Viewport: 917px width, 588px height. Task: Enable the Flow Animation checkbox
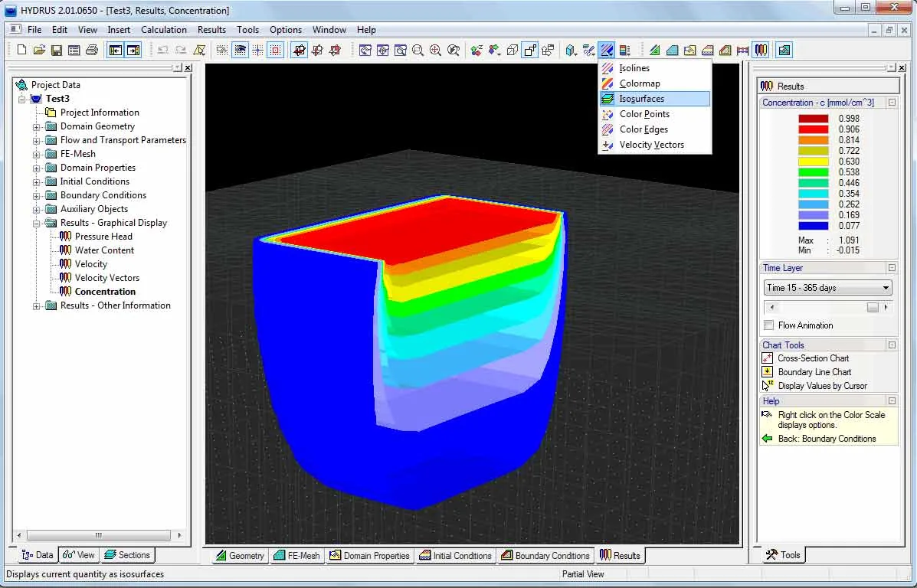pos(768,325)
